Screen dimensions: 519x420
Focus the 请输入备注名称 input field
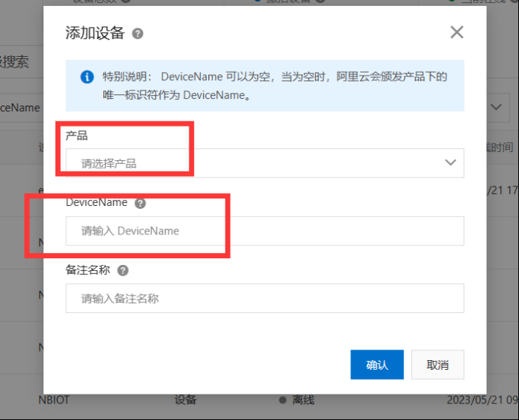(265, 298)
